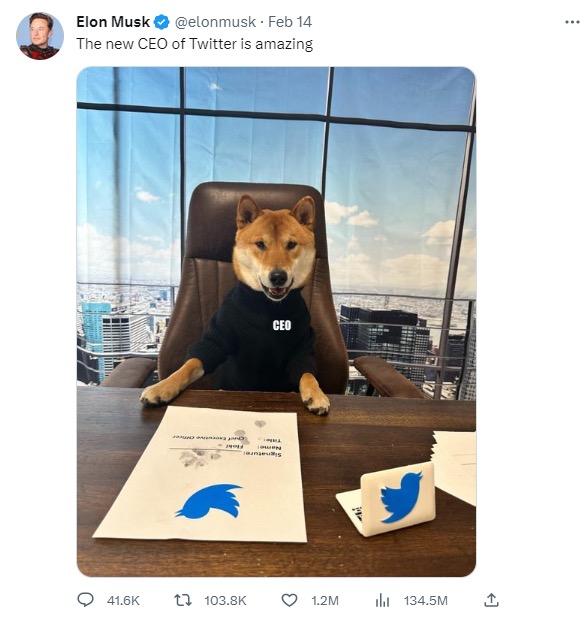Click the 103.8K retweets count
This screenshot has height=628, width=588.
[x=226, y=601]
